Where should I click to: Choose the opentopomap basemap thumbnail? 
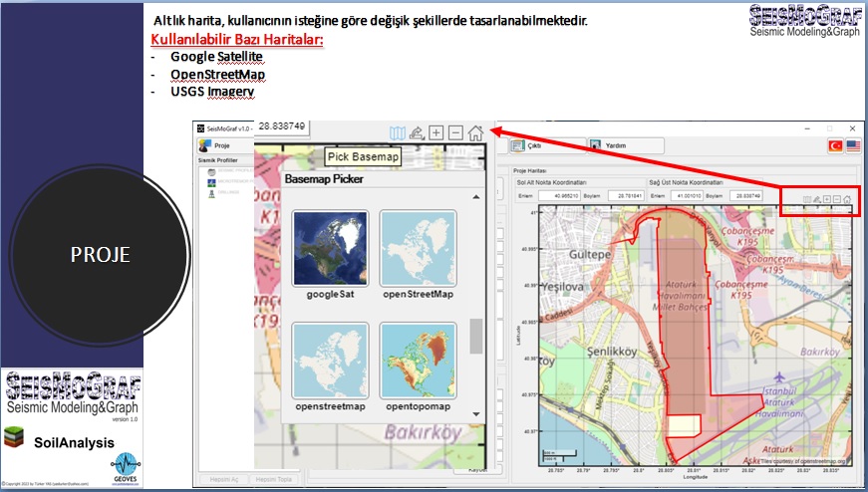point(418,361)
